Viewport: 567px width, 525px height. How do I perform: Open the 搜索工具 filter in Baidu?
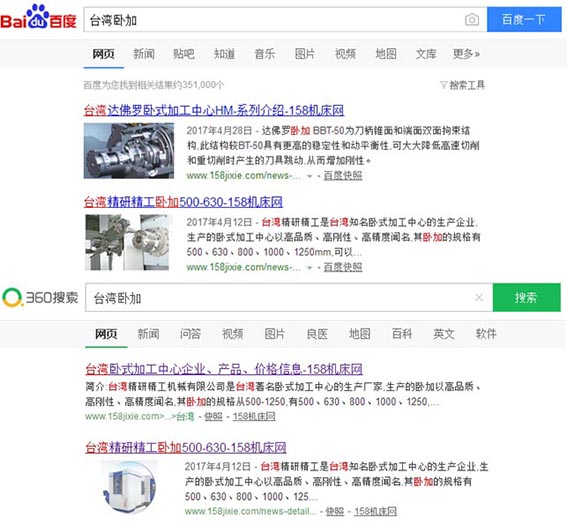(462, 85)
